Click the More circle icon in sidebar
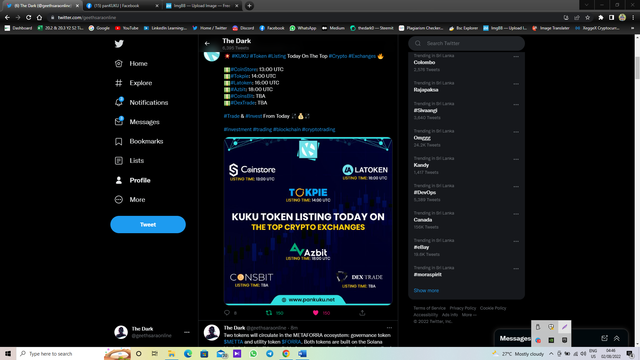Screen dimensions: 640x360 pyautogui.click(x=118, y=200)
